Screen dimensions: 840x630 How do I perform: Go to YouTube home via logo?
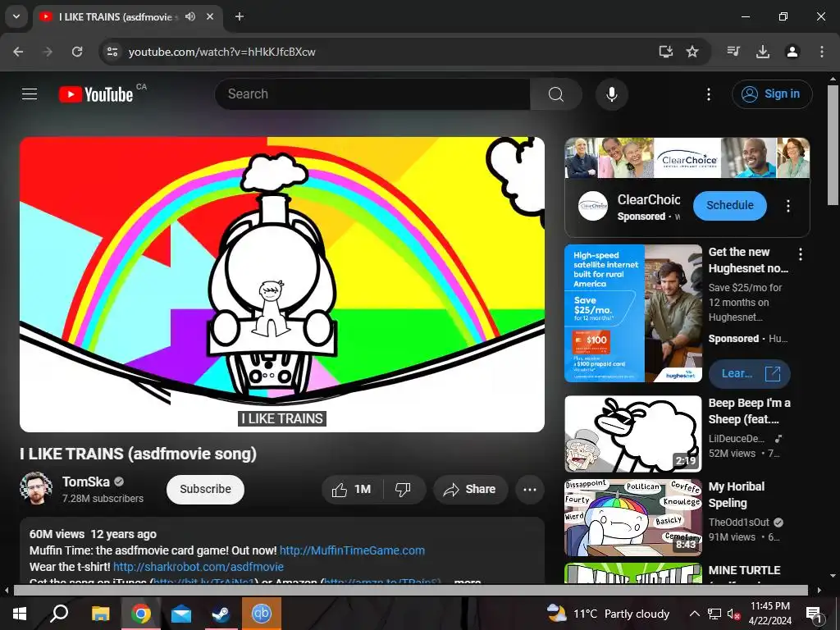tap(96, 94)
